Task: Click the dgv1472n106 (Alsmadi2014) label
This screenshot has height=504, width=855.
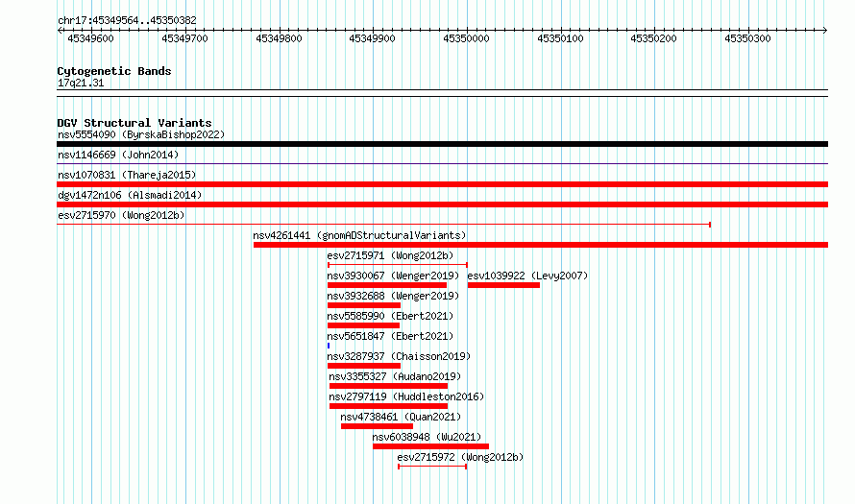Action: coord(130,195)
